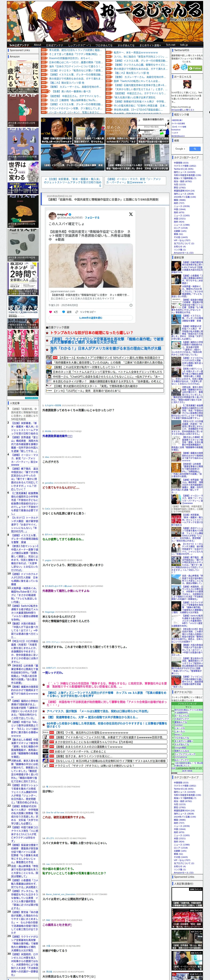Like the tweet via the heart icon
The height and width of the screenshot is (980, 210).
[50, 312]
